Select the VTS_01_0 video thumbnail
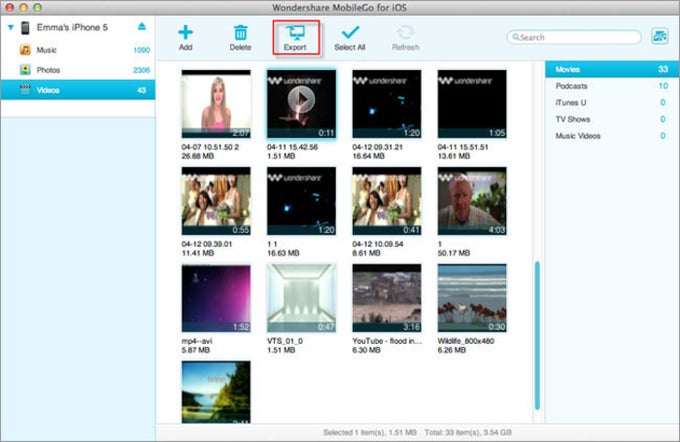This screenshot has width=680, height=442. (301, 298)
